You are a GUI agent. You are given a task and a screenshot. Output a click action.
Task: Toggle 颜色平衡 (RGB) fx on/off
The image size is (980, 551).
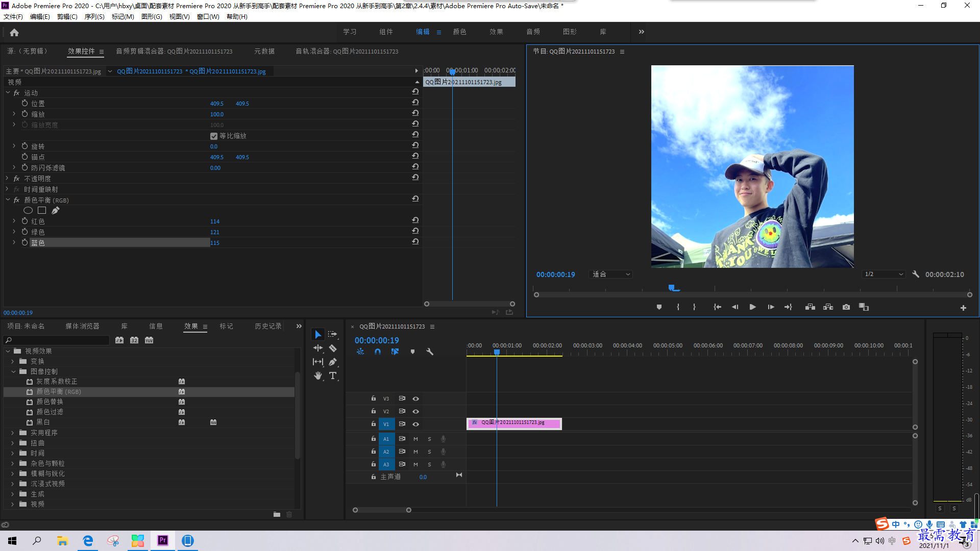tap(16, 200)
